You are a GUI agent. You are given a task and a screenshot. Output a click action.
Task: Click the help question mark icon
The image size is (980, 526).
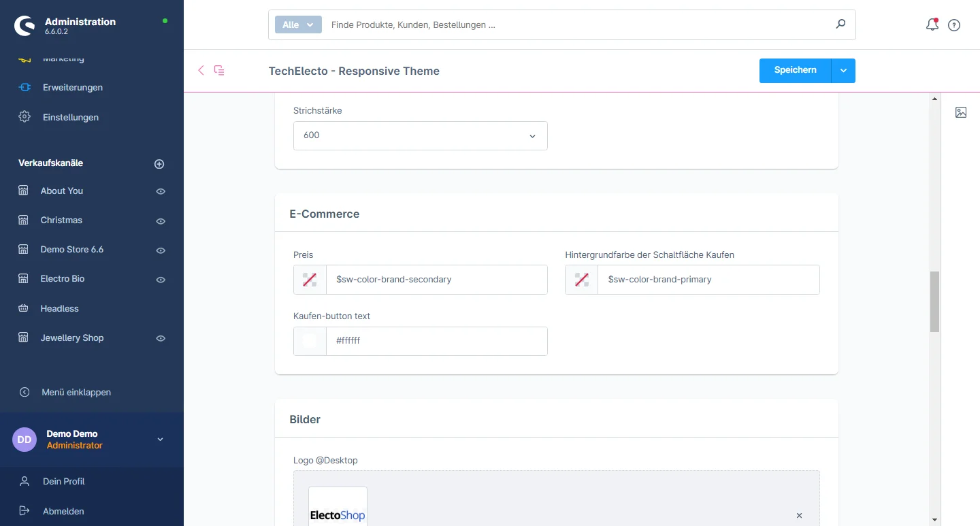[x=954, y=25]
